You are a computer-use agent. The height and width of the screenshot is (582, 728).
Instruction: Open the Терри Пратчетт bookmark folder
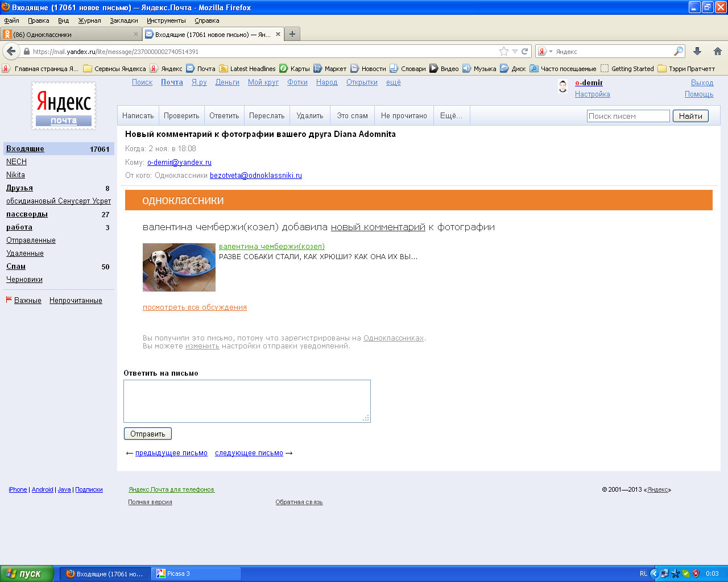point(686,68)
